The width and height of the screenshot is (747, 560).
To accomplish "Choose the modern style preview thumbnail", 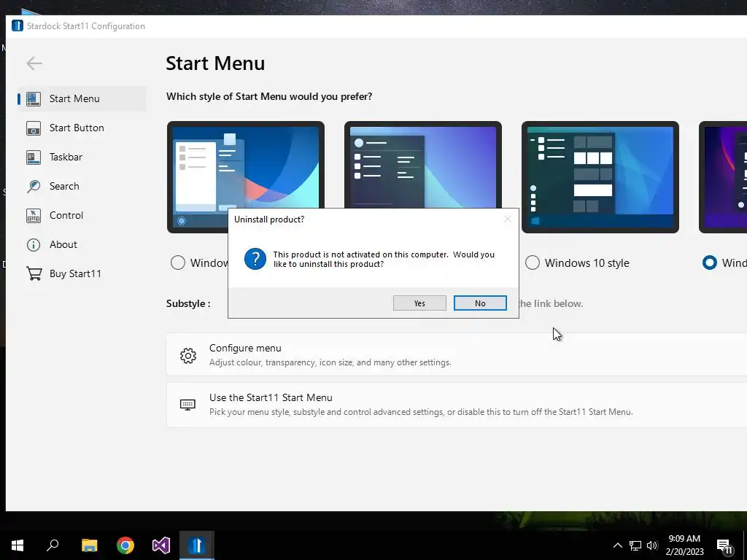I will point(423,165).
